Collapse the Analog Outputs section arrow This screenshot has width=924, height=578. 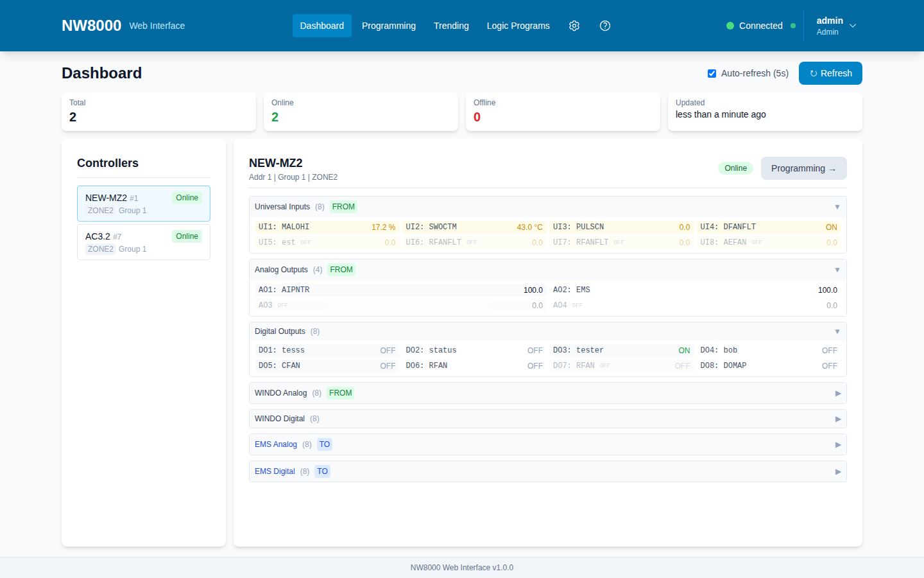tap(837, 270)
